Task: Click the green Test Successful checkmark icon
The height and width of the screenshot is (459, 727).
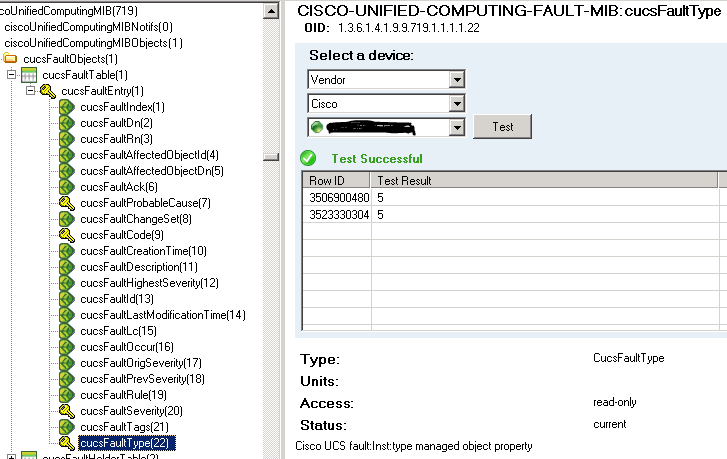Action: [x=308, y=159]
